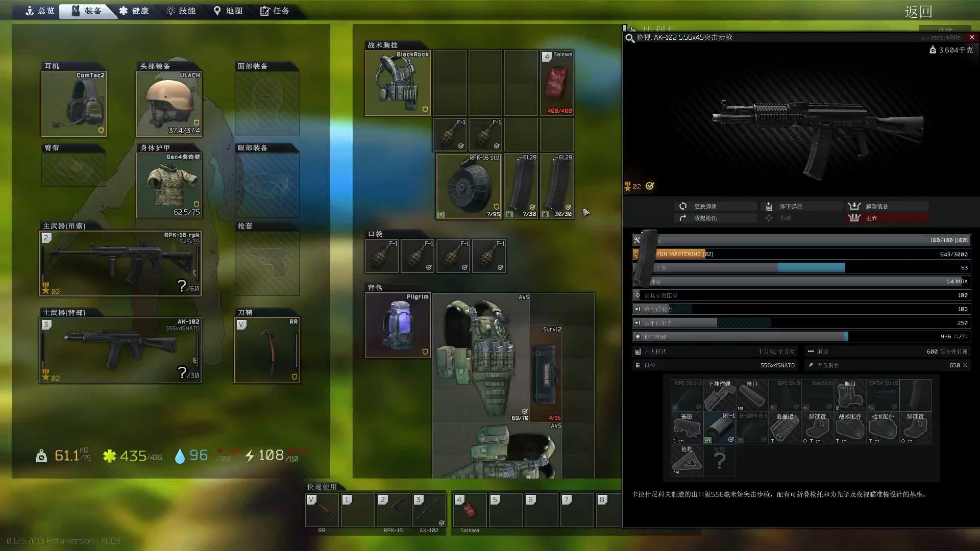Click the muzzle velocity 956 stat bar
The width and height of the screenshot is (980, 551).
click(801, 336)
